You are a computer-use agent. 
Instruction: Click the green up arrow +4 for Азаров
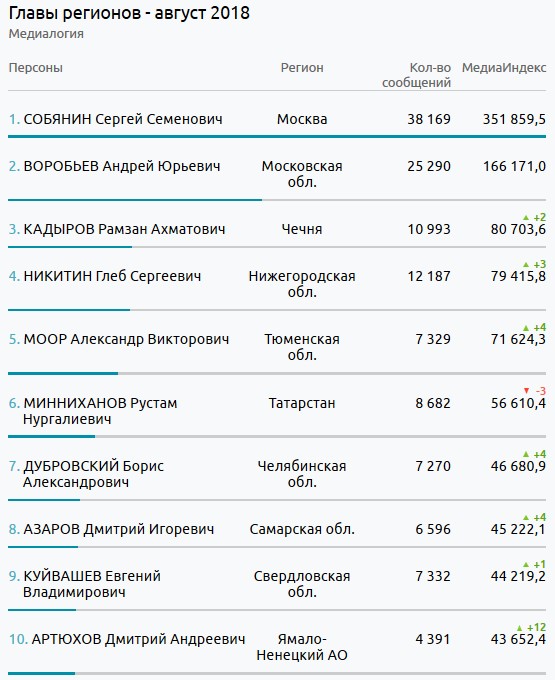point(526,517)
